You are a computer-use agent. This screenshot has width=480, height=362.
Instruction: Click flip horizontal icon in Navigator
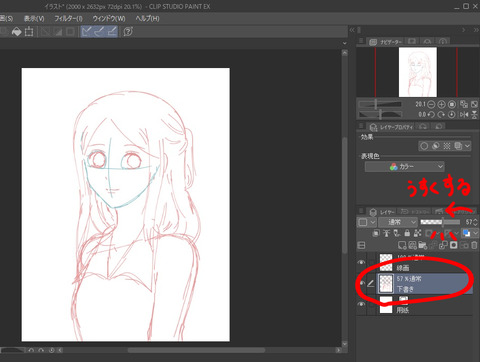pos(464,115)
